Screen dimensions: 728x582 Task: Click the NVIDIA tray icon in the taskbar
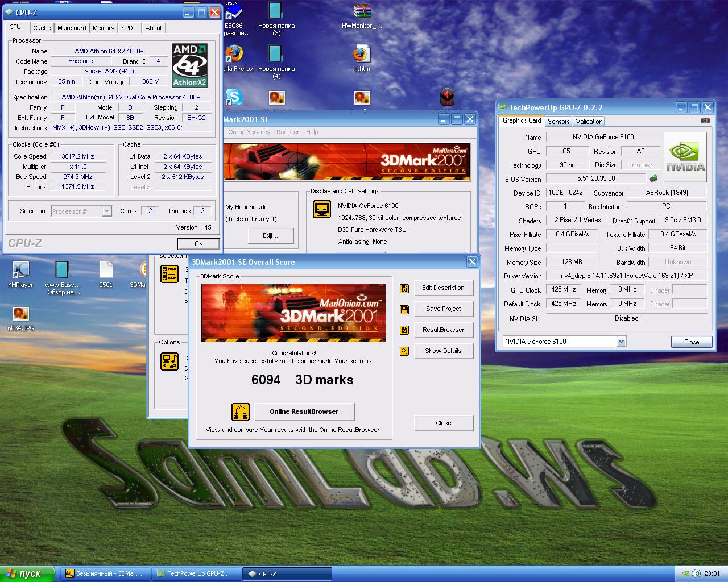click(686, 573)
